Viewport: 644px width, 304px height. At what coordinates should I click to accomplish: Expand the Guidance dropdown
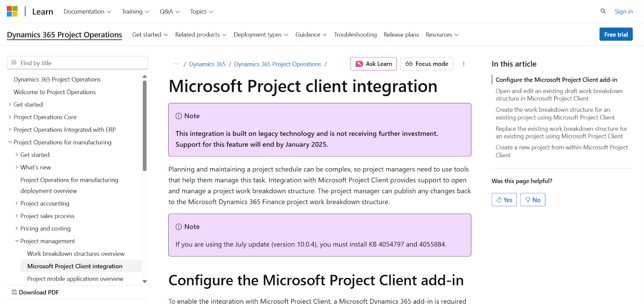(x=311, y=35)
